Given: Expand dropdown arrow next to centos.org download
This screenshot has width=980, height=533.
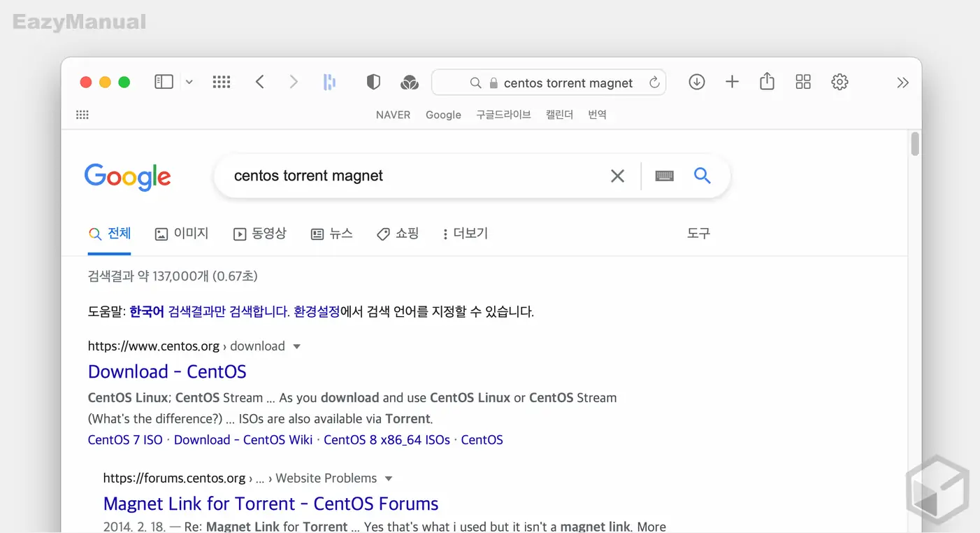Looking at the screenshot, I should coord(296,346).
